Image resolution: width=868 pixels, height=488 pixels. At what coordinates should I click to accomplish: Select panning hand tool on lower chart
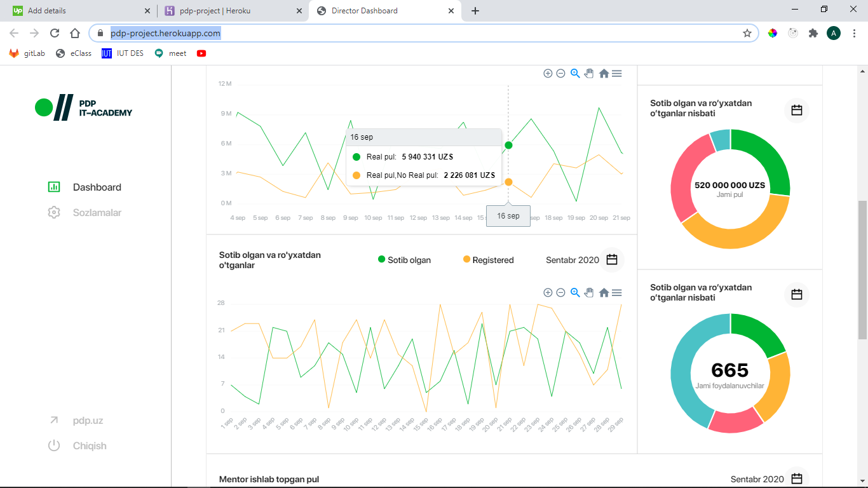[589, 292]
